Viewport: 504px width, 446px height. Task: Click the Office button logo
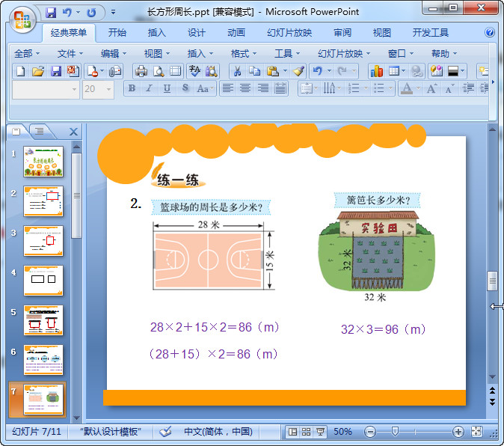tap(22, 20)
